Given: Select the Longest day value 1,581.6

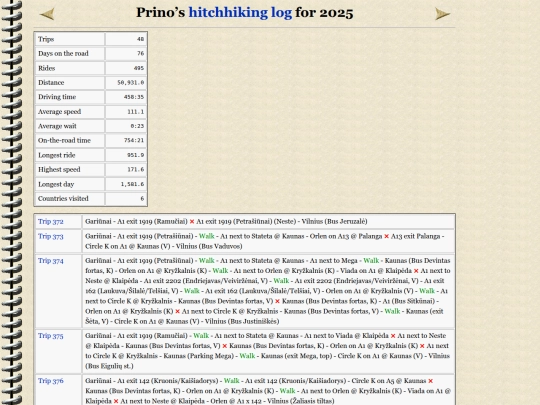Looking at the screenshot, I should point(132,184).
